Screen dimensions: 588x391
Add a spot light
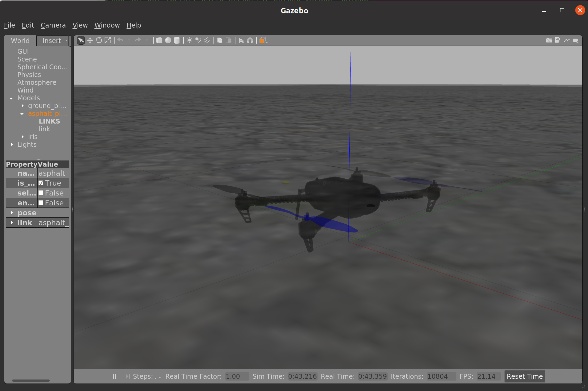tap(198, 40)
